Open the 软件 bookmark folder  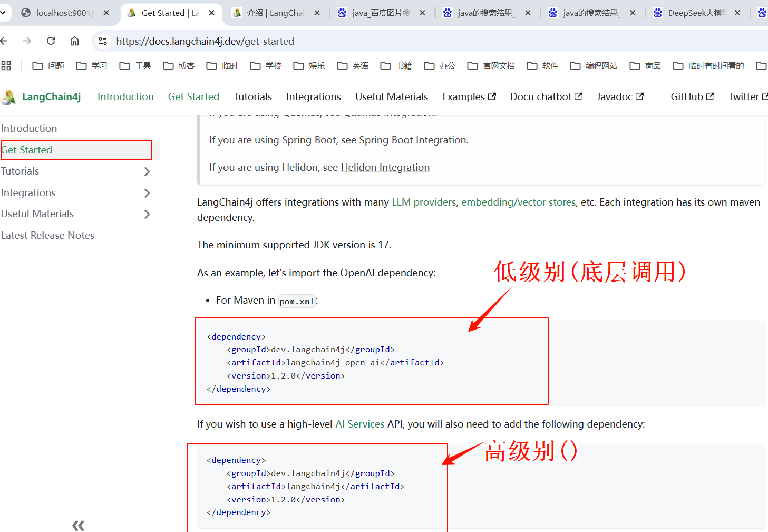543,65
